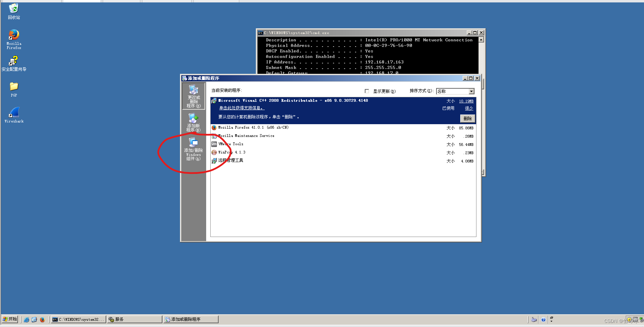Open the 单击此处获得支持信息 link
The height and width of the screenshot is (327, 644).
(242, 108)
